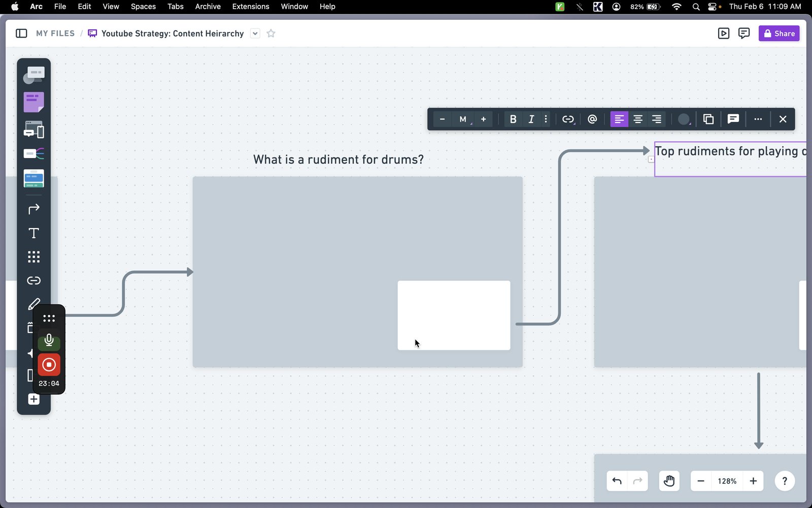
Task: Toggle the sidebar panel icon
Action: click(21, 34)
